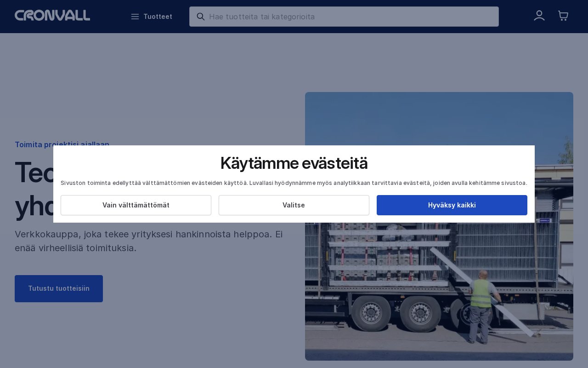Open the Tuotteet hamburger menu

(152, 17)
